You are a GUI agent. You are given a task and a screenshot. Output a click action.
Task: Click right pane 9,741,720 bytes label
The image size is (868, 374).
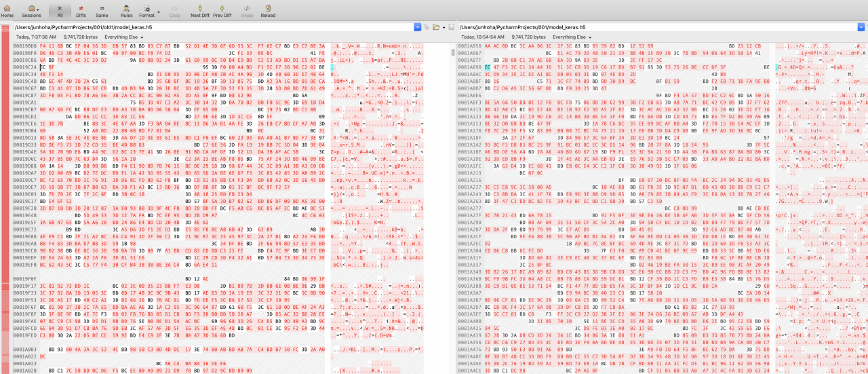coord(528,37)
